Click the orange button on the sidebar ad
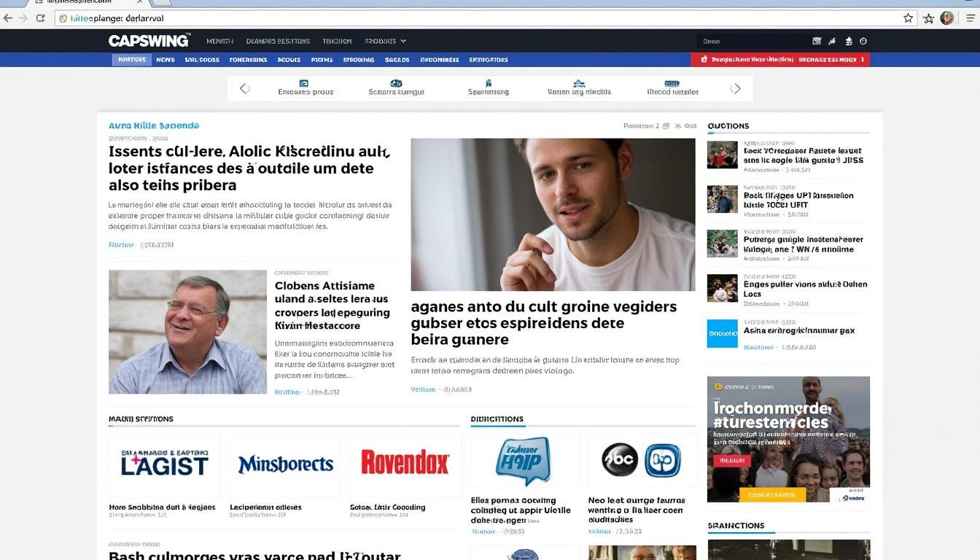 click(772, 494)
